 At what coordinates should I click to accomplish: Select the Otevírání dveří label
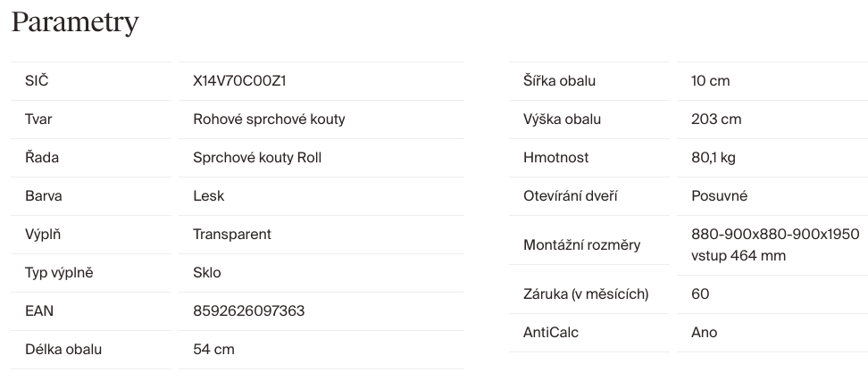pos(571,196)
